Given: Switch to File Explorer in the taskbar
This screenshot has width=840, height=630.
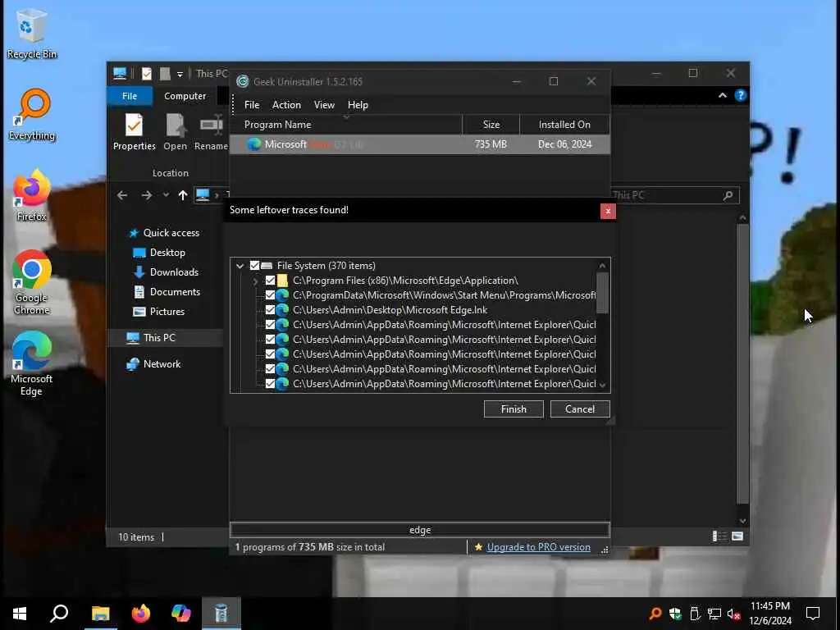Looking at the screenshot, I should point(100,614).
